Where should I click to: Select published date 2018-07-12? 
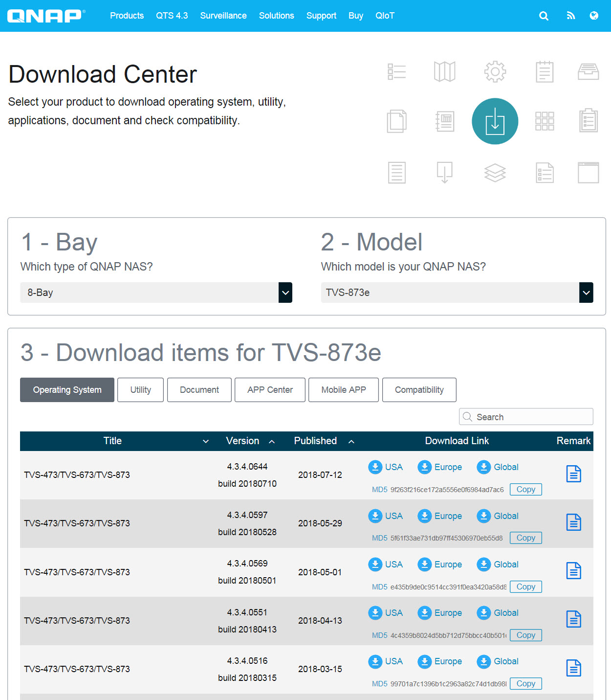[320, 475]
